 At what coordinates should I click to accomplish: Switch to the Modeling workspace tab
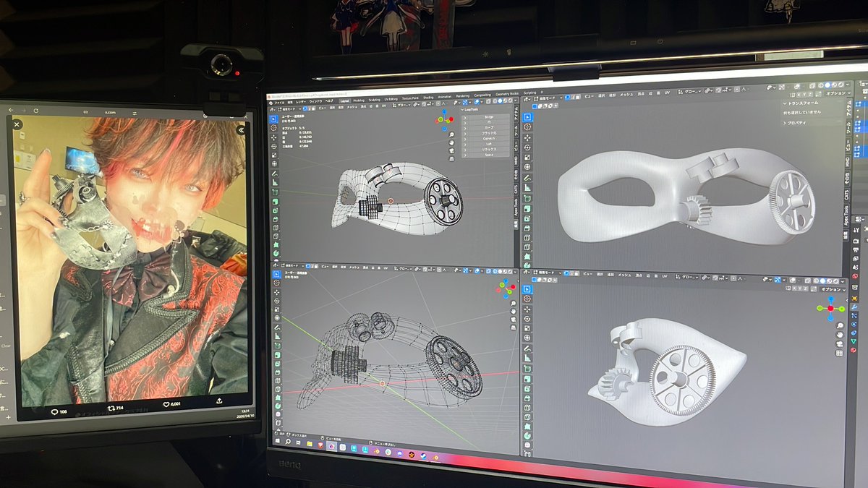tap(359, 100)
